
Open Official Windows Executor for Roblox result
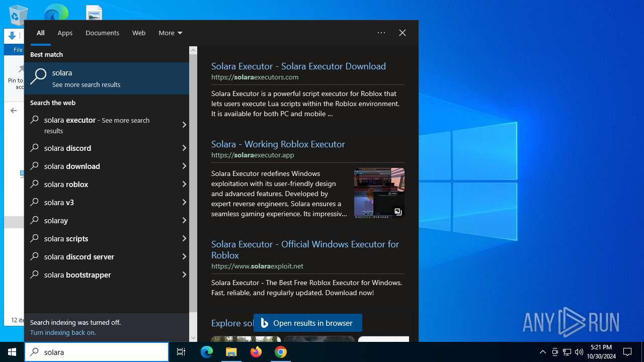[305, 249]
